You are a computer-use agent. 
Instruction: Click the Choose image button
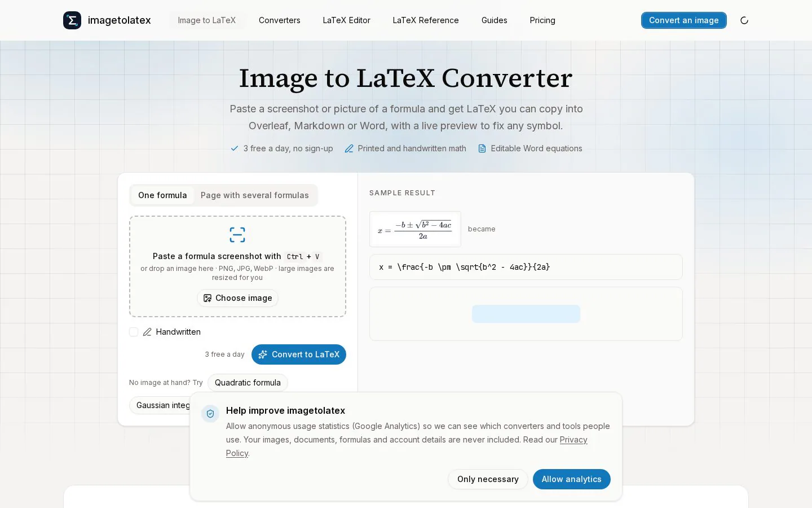[237, 298]
